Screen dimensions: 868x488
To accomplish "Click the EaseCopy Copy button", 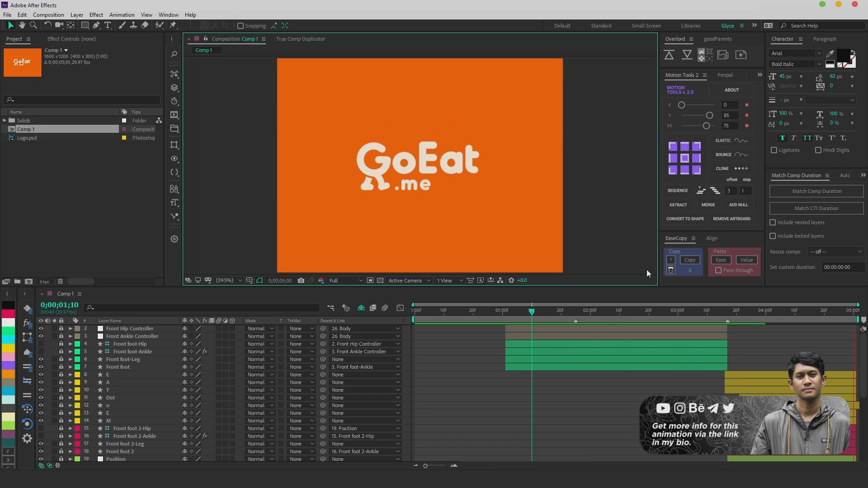I will tap(690, 260).
